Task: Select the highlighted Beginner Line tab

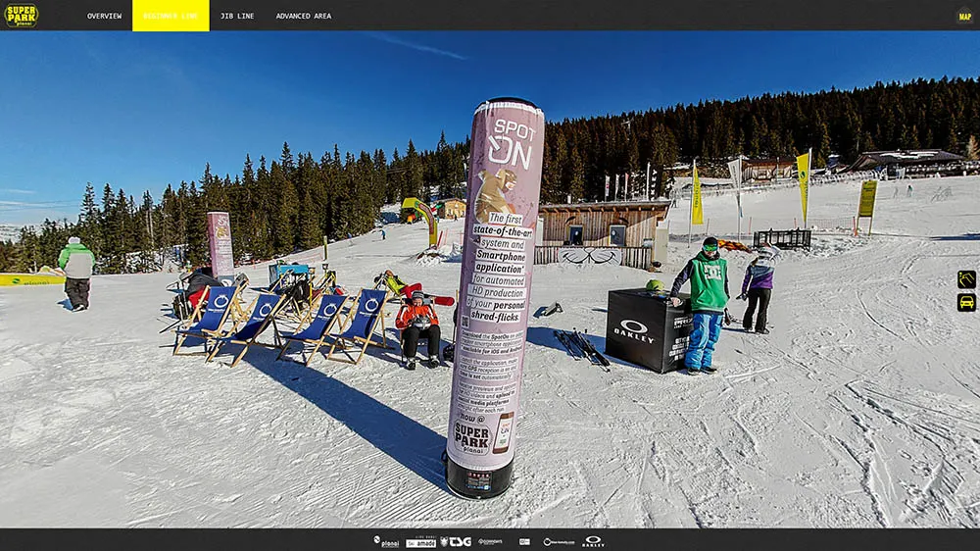Action: pyautogui.click(x=171, y=16)
